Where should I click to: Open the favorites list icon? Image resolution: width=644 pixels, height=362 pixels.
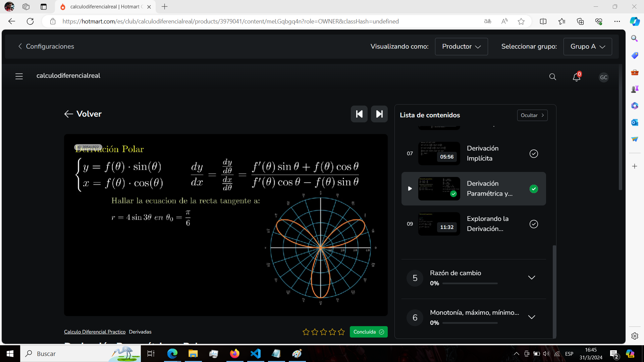point(562,21)
